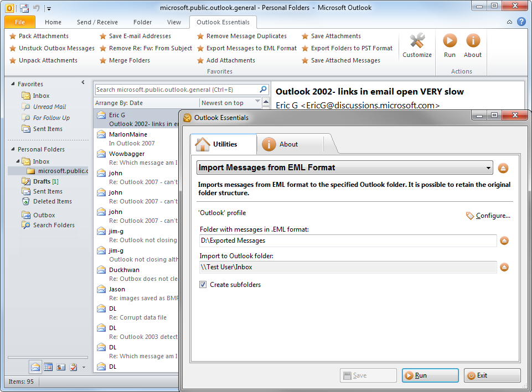Open the Configure... profile link
This screenshot has width=532, height=392.
pyautogui.click(x=488, y=216)
